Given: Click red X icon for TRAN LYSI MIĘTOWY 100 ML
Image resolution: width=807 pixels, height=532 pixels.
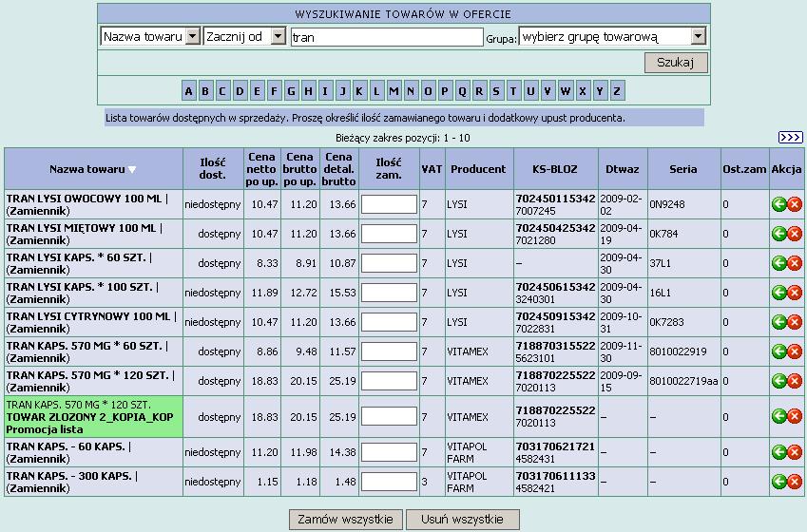Looking at the screenshot, I should 795,234.
